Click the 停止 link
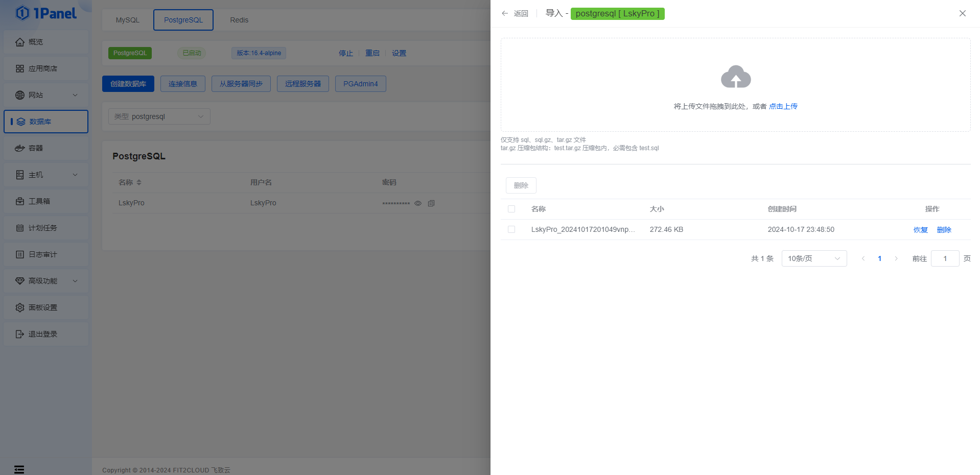Screen dimensions: 980x475 pyautogui.click(x=346, y=53)
